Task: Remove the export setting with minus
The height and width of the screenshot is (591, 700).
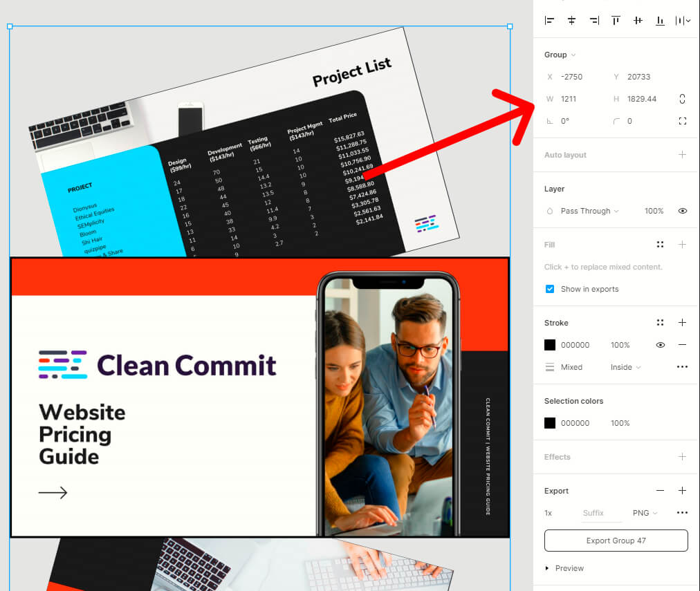Action: point(661,491)
